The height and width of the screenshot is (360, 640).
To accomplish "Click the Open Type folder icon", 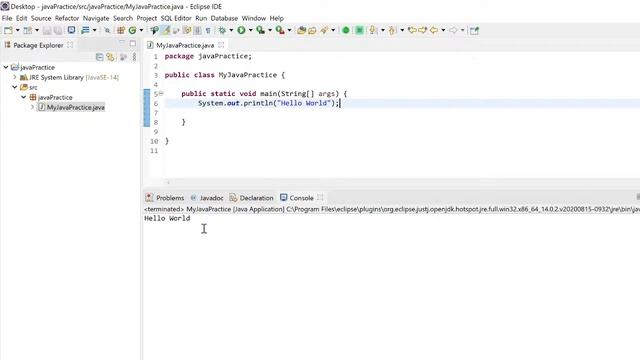I will (302, 30).
